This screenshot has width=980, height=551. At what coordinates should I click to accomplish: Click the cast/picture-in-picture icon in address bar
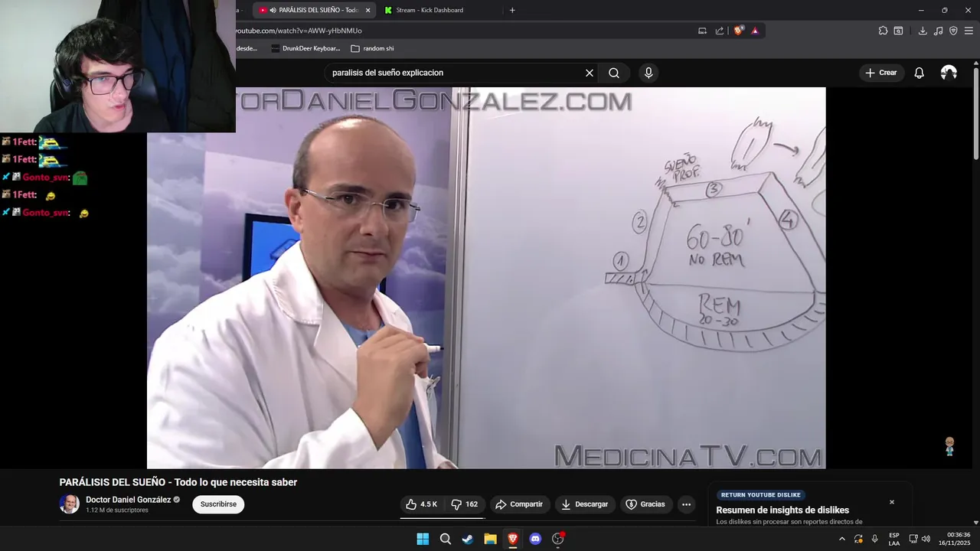point(702,31)
